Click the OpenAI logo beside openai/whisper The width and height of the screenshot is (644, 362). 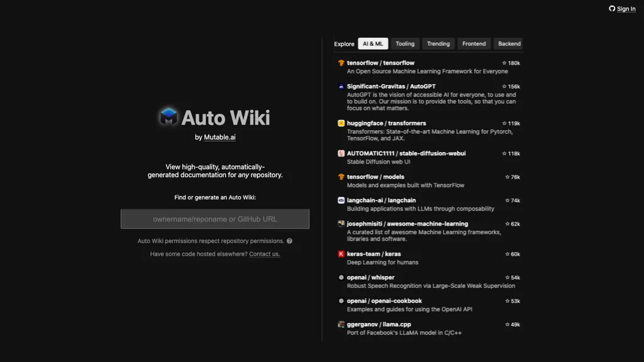click(x=340, y=277)
